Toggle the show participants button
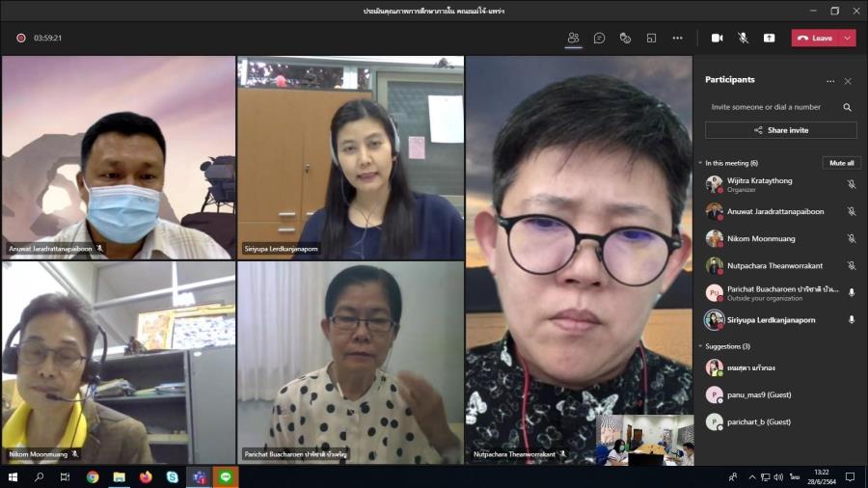 [x=573, y=38]
